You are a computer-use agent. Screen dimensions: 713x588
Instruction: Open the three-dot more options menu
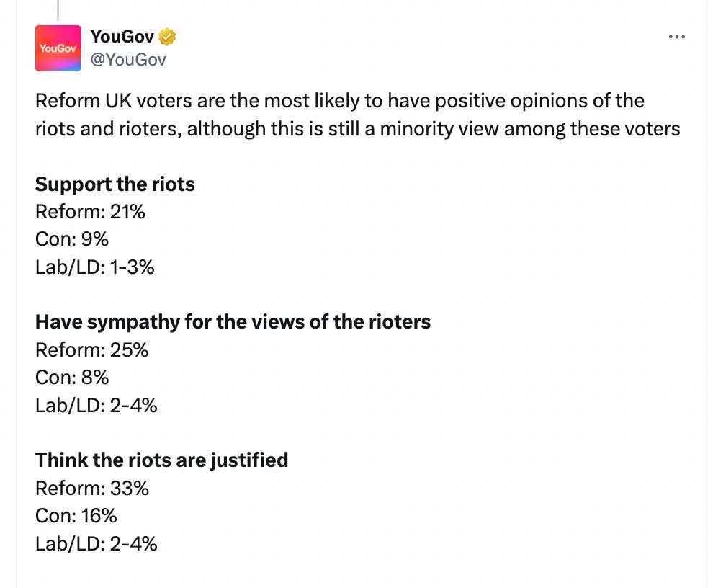676,37
